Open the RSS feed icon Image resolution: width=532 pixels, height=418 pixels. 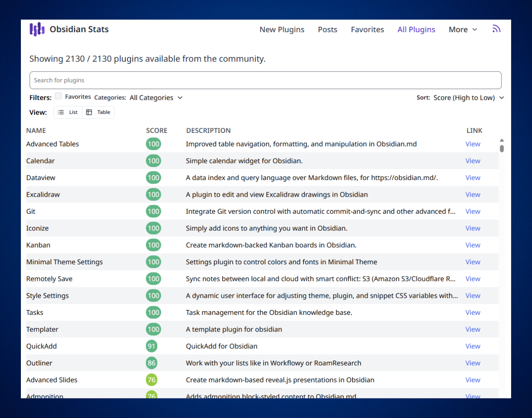496,29
